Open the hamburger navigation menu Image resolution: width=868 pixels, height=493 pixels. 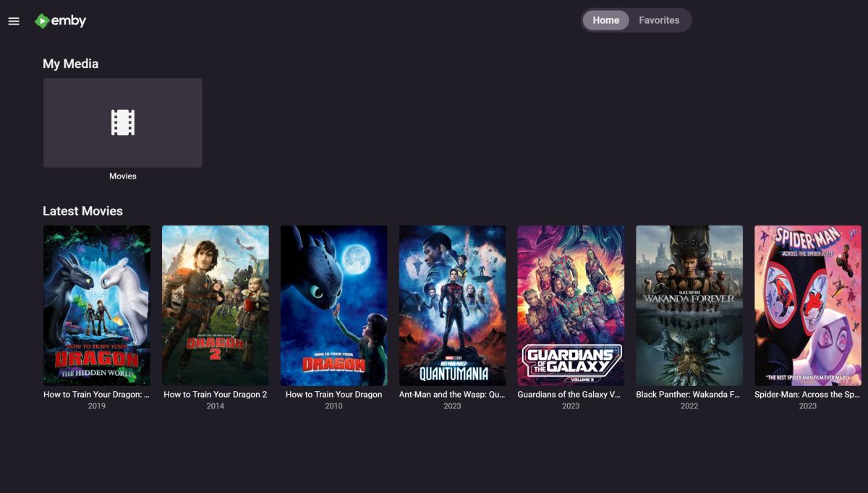(x=14, y=21)
